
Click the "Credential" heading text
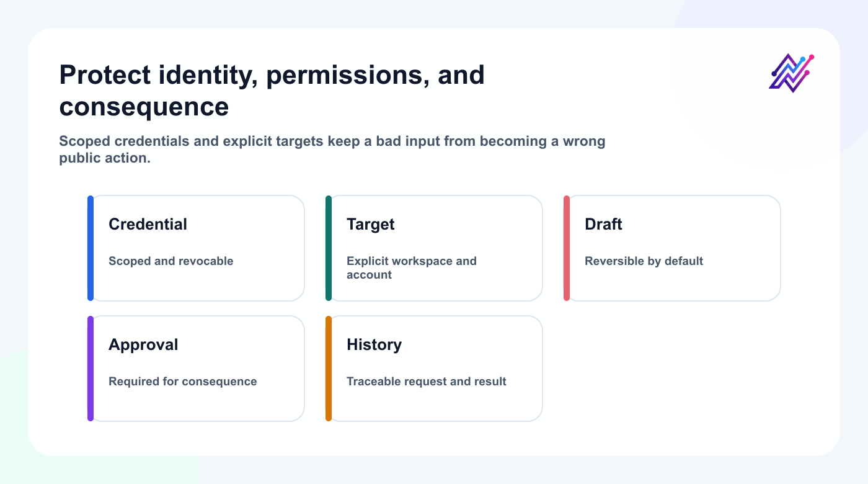coord(148,224)
